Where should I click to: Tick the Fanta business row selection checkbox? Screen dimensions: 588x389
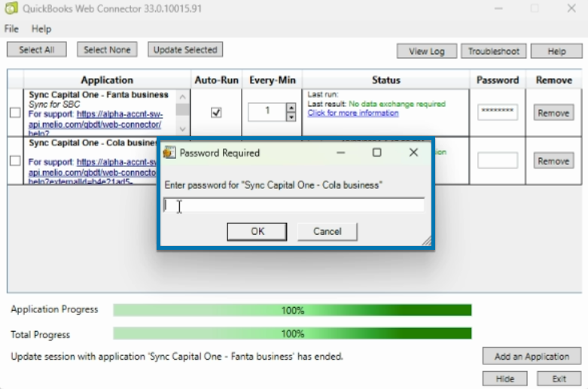[15, 113]
